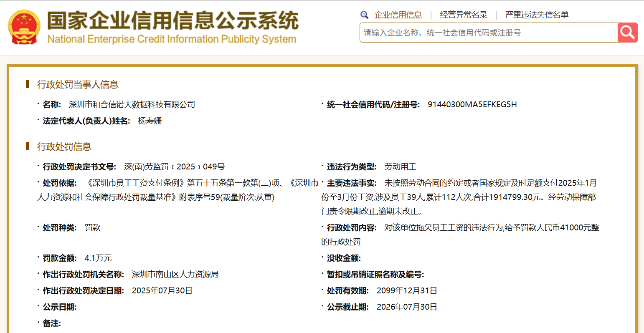
Task: Switch to 经营异常名录 tab
Action: click(464, 15)
